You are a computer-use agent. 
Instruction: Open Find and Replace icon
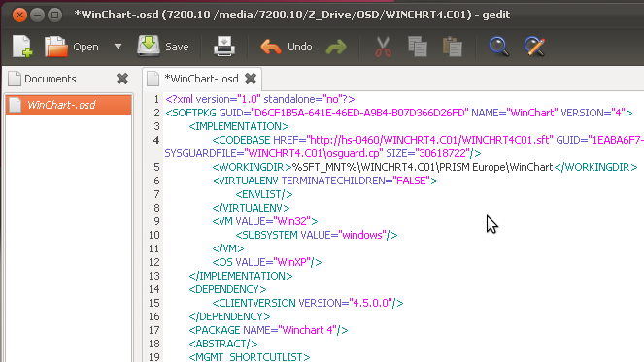[x=534, y=47]
